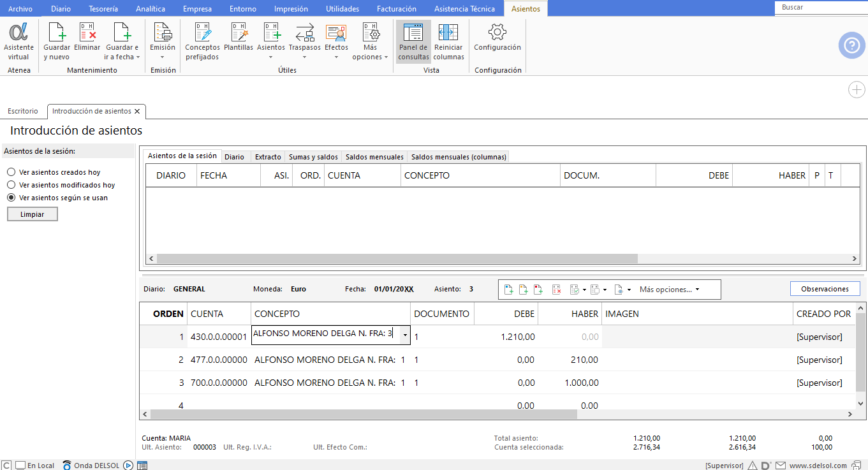The image size is (868, 470).
Task: Switch to the Extracto tab
Action: coord(268,157)
